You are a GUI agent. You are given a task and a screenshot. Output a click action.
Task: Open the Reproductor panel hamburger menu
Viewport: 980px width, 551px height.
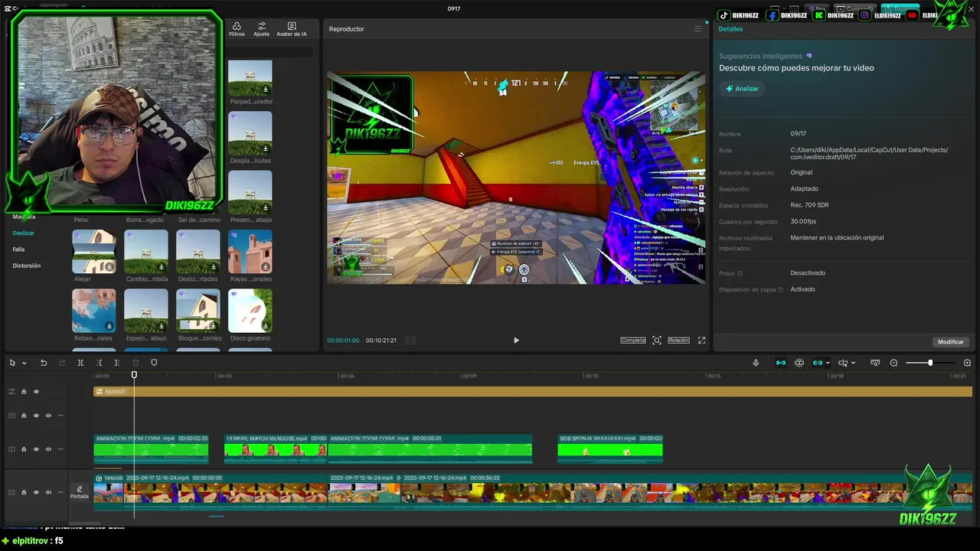click(x=697, y=29)
